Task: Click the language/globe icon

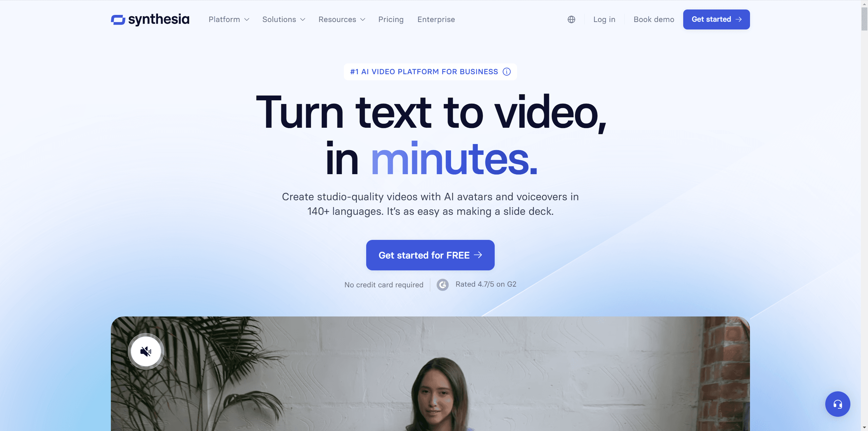Action: point(571,19)
